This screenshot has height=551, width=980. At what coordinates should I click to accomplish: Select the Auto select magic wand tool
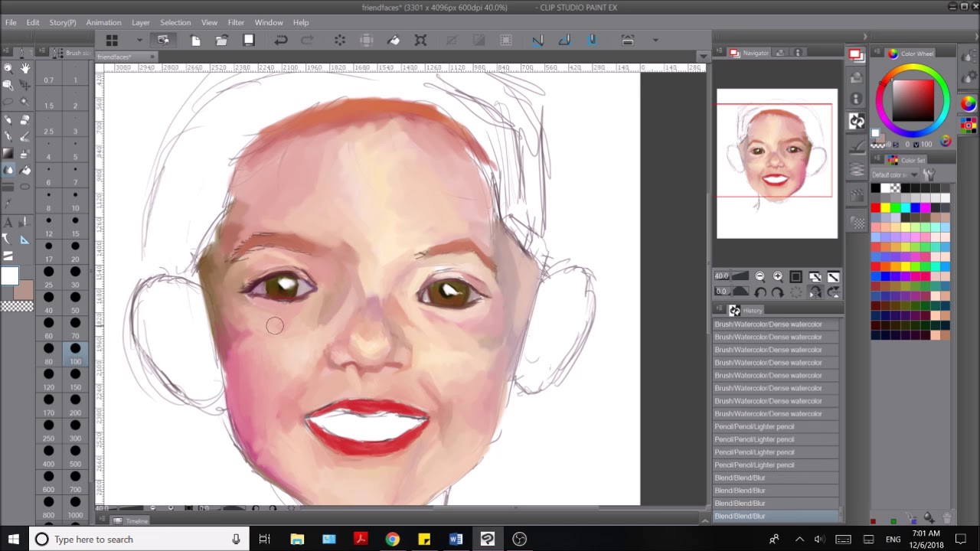click(25, 101)
